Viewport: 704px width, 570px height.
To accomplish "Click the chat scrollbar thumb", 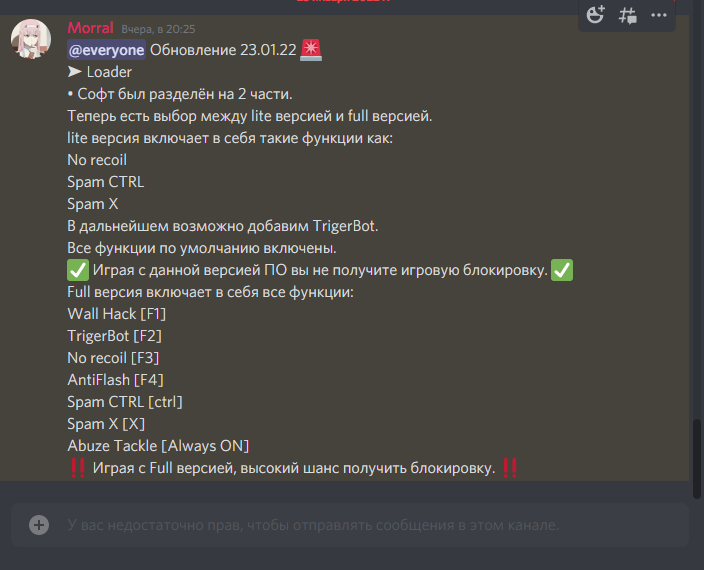I will click(697, 459).
